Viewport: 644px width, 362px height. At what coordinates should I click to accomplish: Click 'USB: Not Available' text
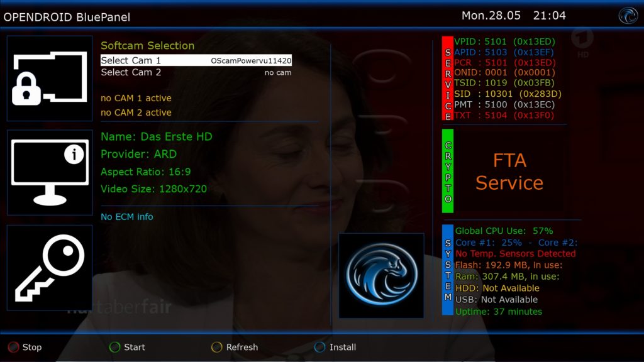(x=497, y=300)
